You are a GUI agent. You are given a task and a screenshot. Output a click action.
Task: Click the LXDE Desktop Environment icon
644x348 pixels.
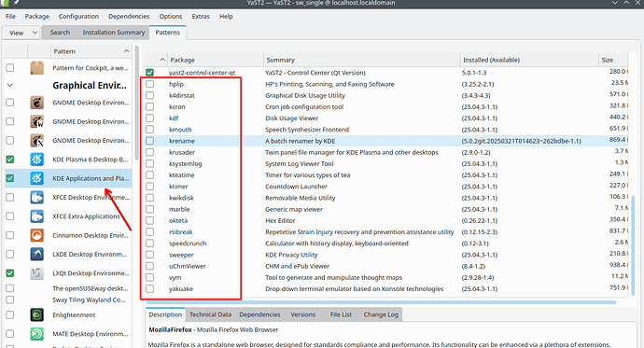click(37, 254)
